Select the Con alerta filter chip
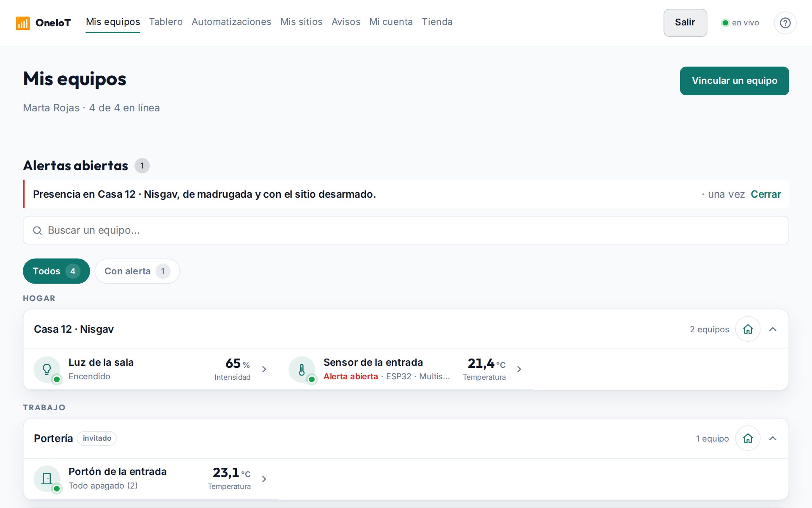 pos(137,271)
